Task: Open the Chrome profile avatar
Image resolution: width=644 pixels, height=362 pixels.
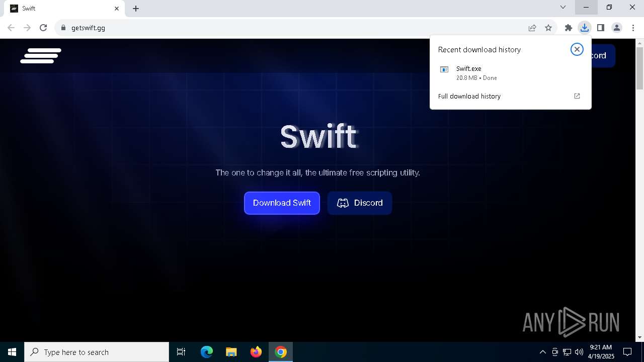Action: click(x=617, y=28)
